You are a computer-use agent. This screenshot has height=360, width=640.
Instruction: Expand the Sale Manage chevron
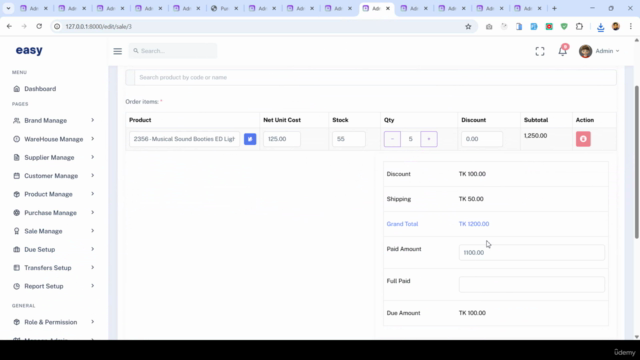coord(93,231)
